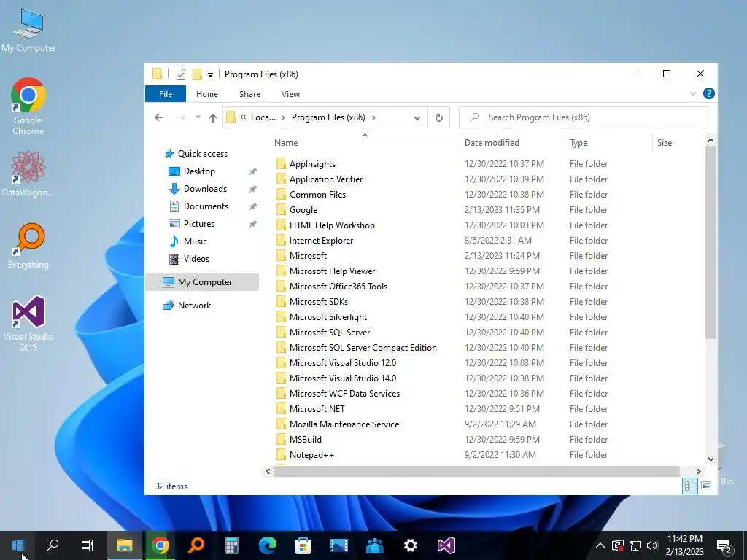The height and width of the screenshot is (560, 747).
Task: Switch to the Home ribbon tab
Action: (x=206, y=94)
